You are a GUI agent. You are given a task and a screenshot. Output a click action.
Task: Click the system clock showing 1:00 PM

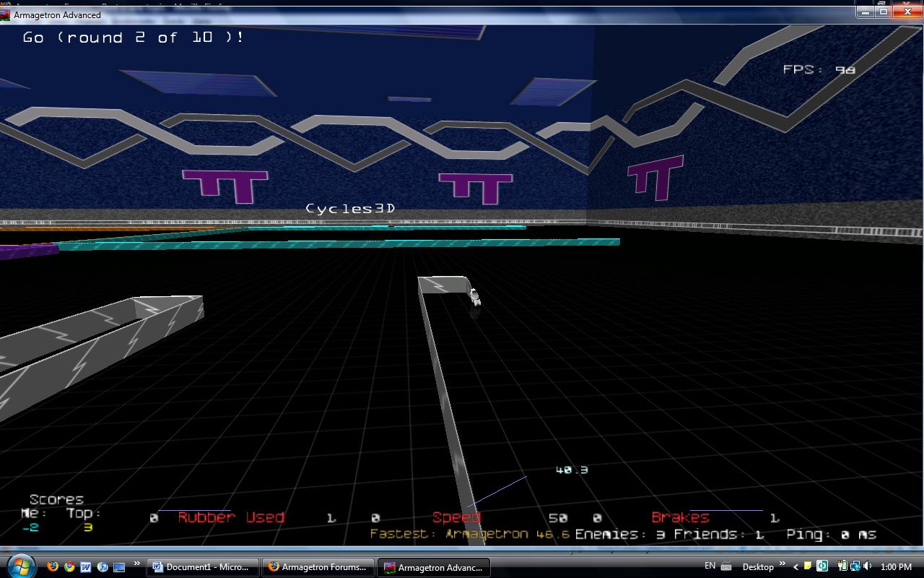(x=896, y=567)
